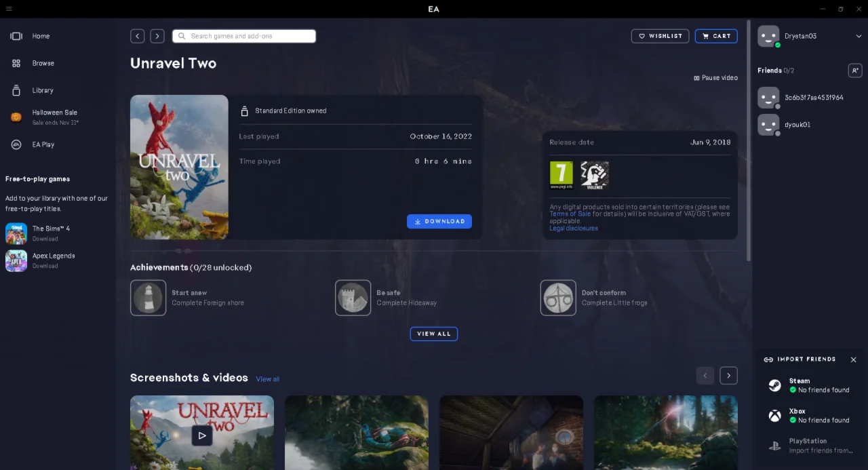This screenshot has width=868, height=470.
Task: Open the hamburger menu in title bar
Action: point(8,9)
